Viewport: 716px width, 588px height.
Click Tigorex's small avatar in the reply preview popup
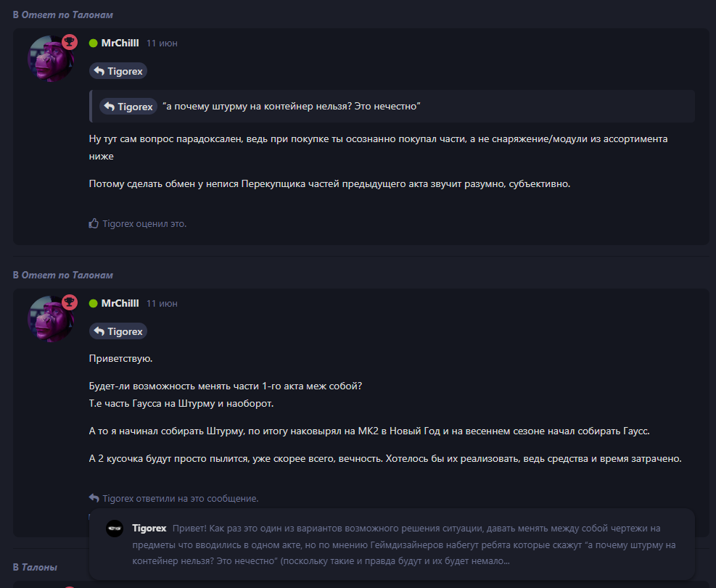click(x=115, y=528)
